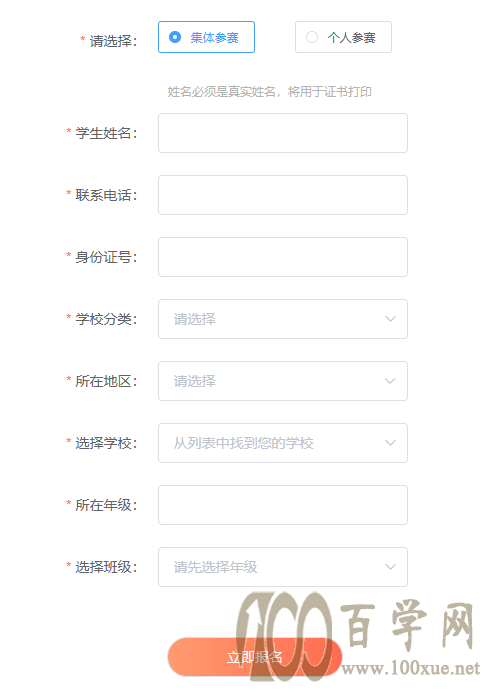
Task: Focus the 所在年级 text field
Action: (283, 505)
